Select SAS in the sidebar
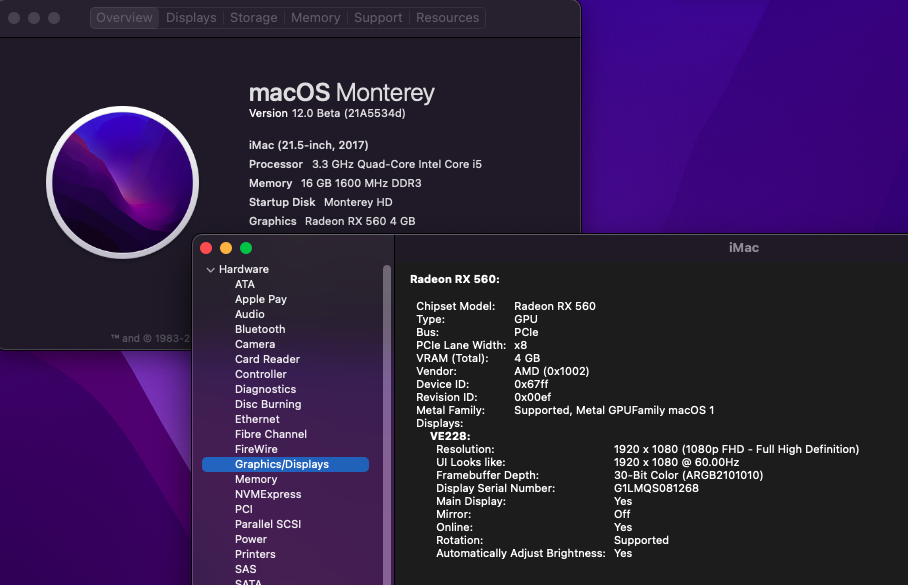 point(246,569)
